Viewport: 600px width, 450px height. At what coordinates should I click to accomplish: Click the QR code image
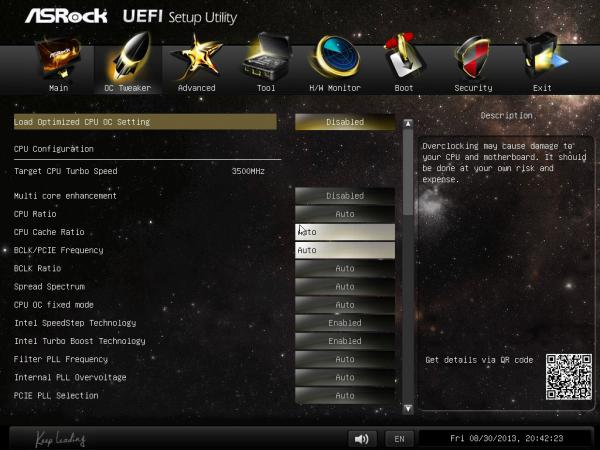(x=569, y=377)
